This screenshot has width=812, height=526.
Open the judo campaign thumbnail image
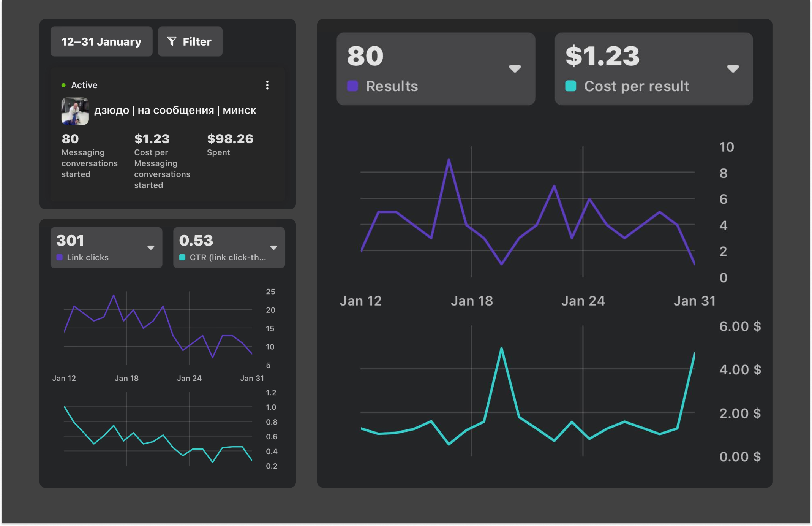click(75, 111)
